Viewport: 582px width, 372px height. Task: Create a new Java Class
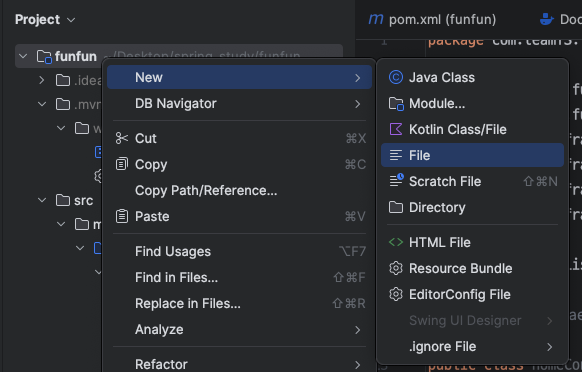pos(473,77)
